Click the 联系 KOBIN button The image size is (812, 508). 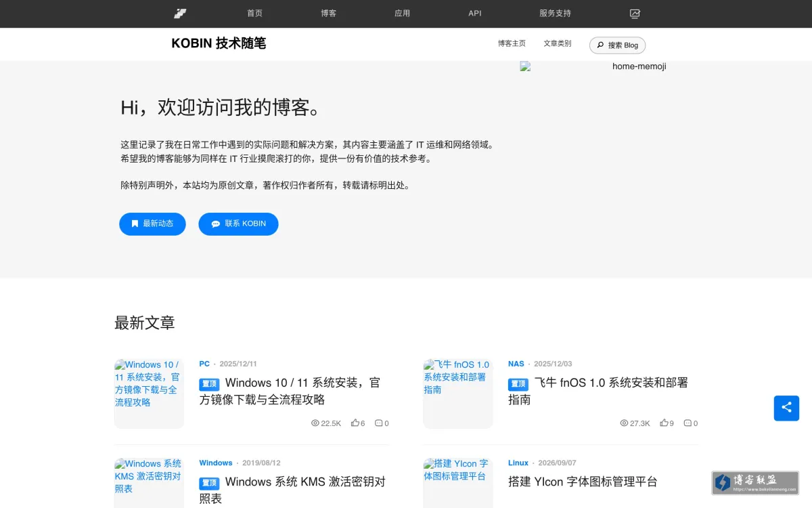(x=238, y=224)
